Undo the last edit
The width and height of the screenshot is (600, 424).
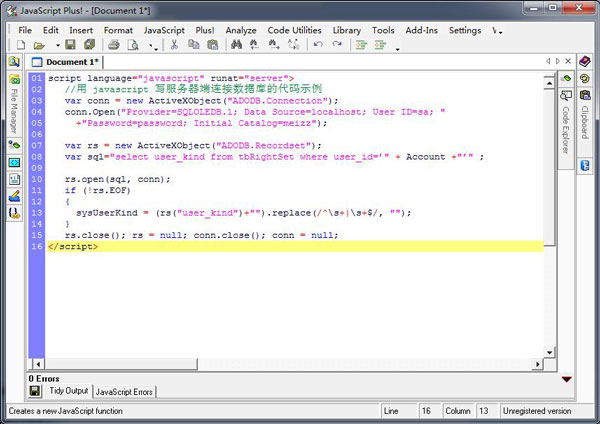click(318, 44)
